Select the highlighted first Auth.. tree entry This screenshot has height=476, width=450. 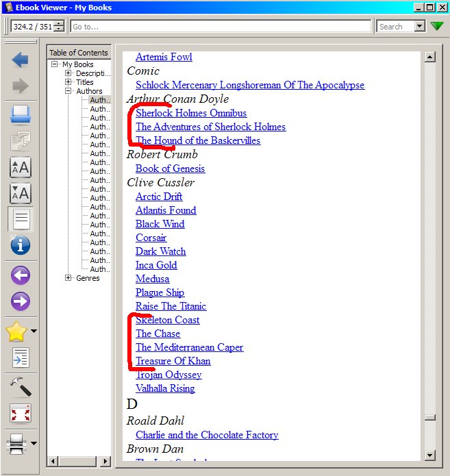coord(100,100)
